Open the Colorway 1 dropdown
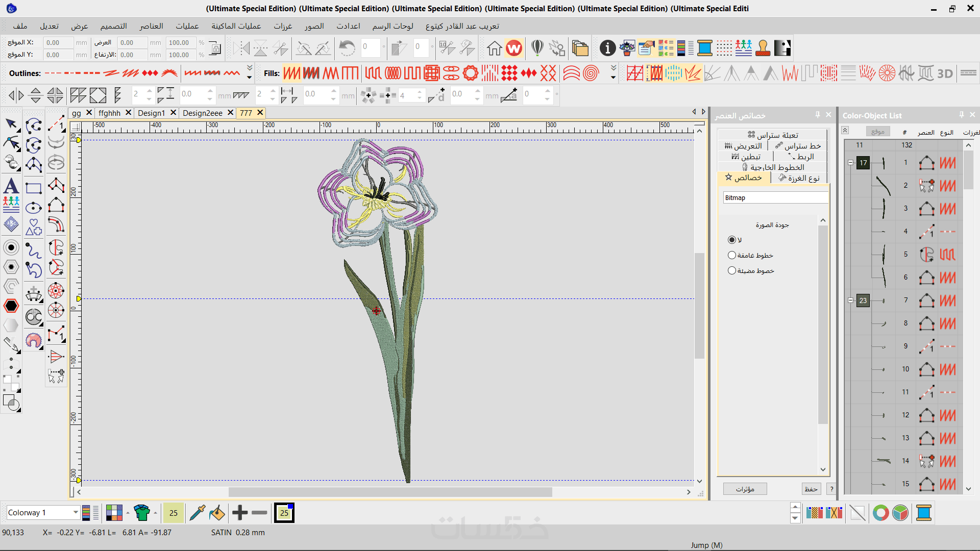The width and height of the screenshot is (980, 551). (76, 512)
